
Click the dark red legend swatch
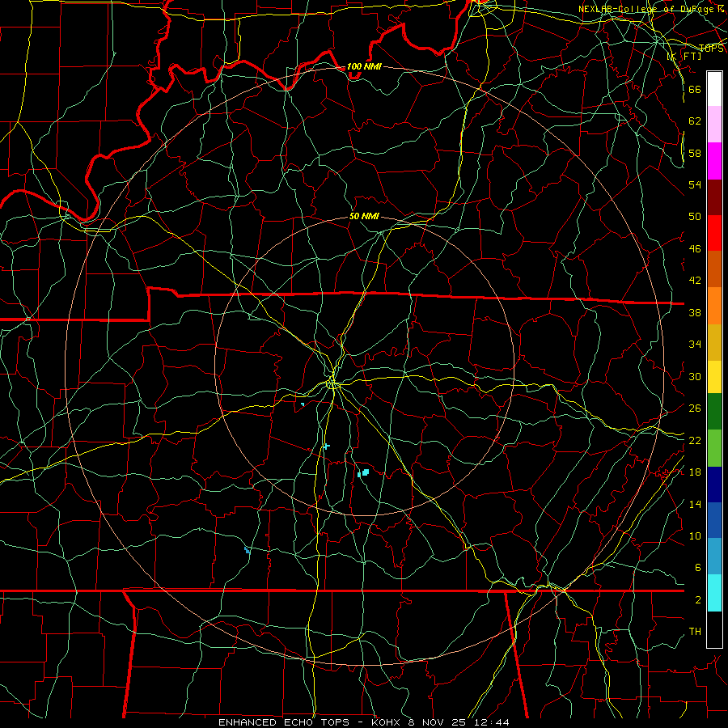click(714, 197)
